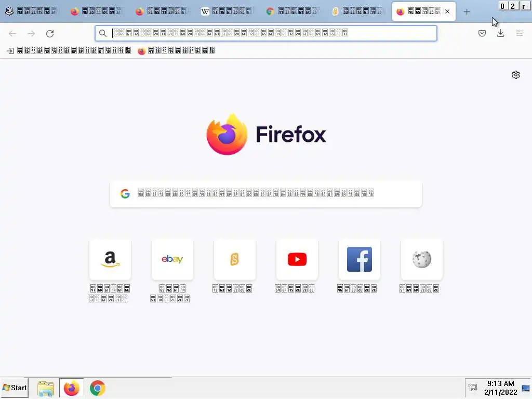Screen dimensions: 532x399
Task: Click the import bookmarks icon in the bookmarks toolbar
Action: click(x=10, y=51)
